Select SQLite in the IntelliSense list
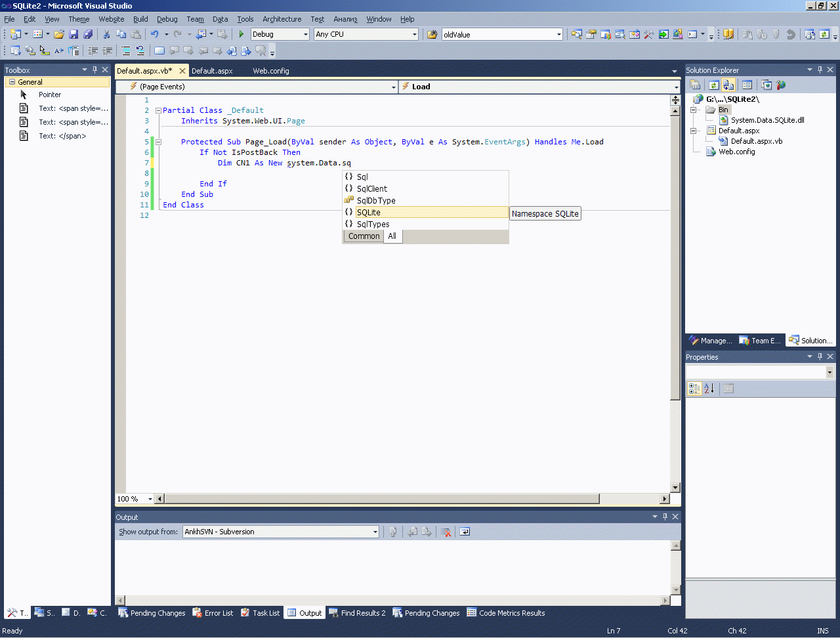840x638 pixels. pyautogui.click(x=369, y=212)
